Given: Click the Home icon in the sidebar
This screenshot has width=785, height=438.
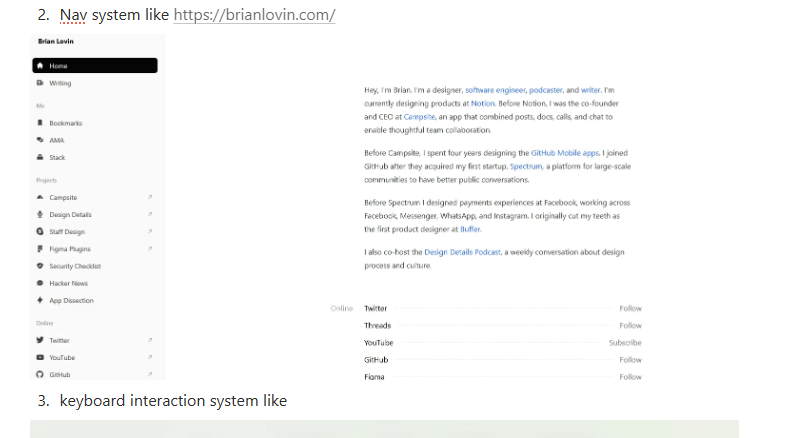Looking at the screenshot, I should pyautogui.click(x=40, y=66).
